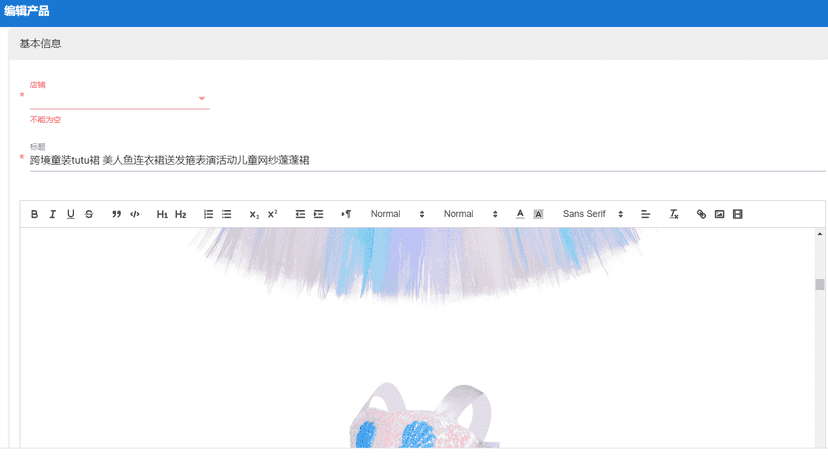Image resolution: width=828 pixels, height=466 pixels.
Task: Toggle bold formatting in editor toolbar
Action: pos(34,214)
